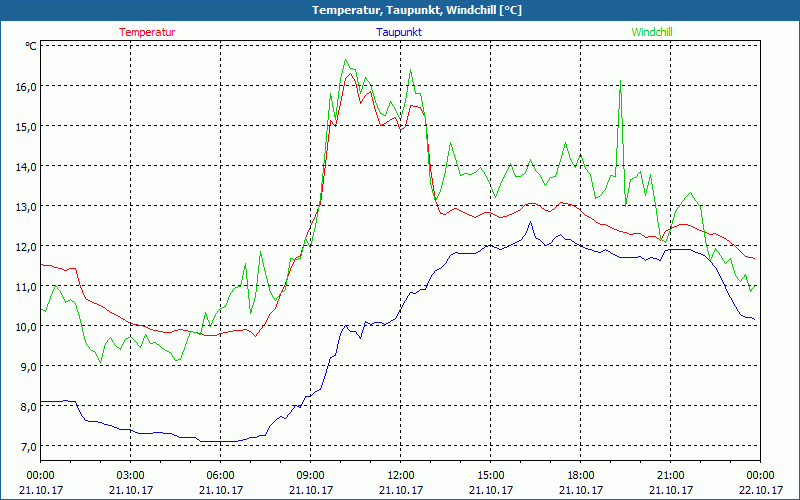800x500 pixels.
Task: Click the °C unit label on y-axis
Action: [31, 46]
